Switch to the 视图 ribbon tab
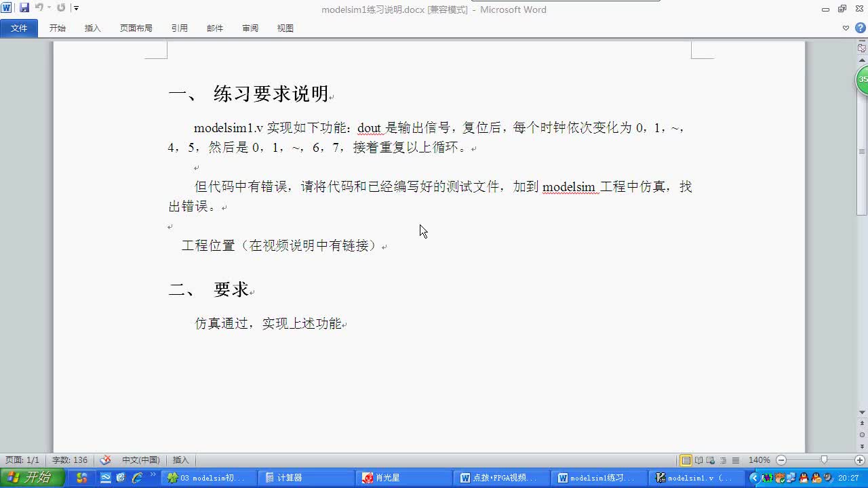 tap(285, 28)
